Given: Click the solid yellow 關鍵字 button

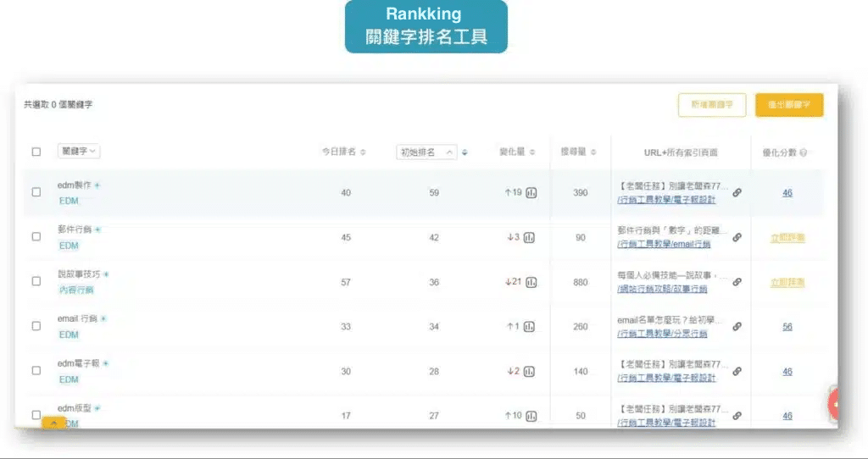Looking at the screenshot, I should (788, 105).
